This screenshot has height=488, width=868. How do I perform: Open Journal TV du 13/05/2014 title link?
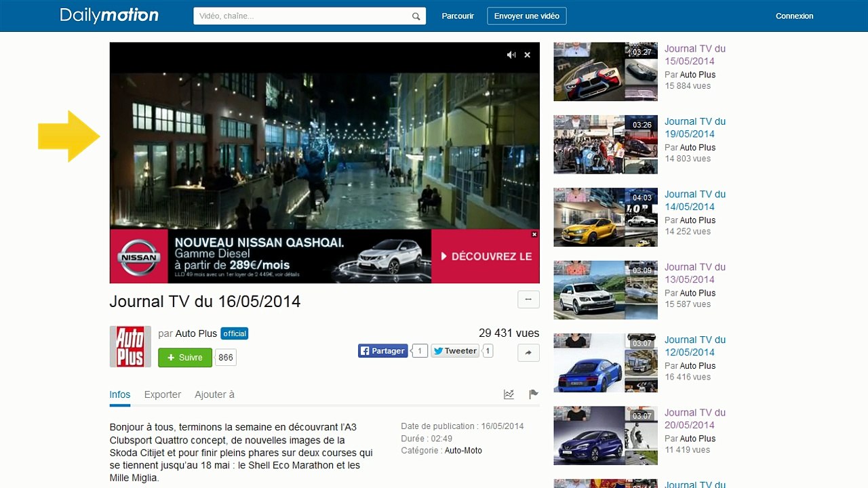tap(695, 273)
